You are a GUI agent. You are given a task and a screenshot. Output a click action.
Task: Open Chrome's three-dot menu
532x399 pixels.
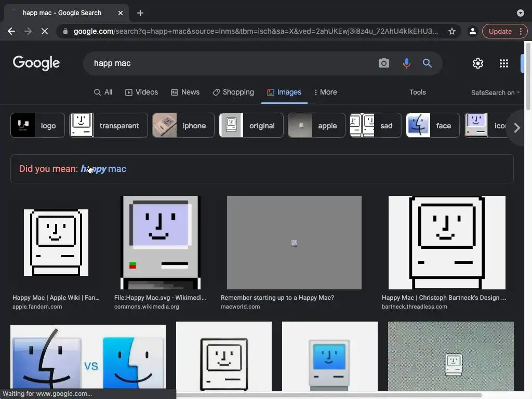[x=521, y=32]
